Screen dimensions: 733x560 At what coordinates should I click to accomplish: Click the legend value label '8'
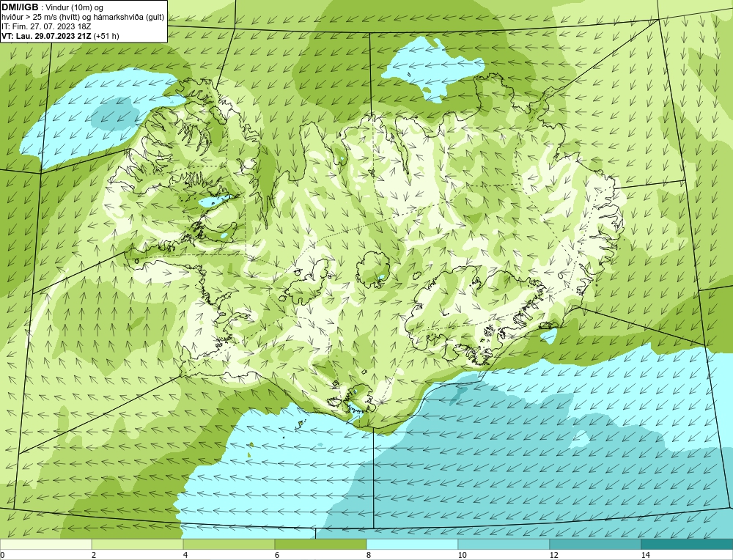[369, 555]
